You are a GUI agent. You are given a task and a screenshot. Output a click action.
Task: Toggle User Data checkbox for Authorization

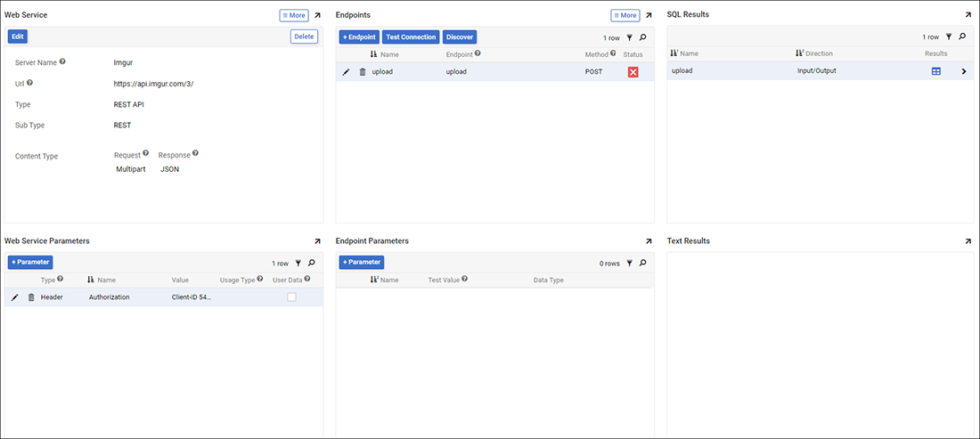[291, 297]
